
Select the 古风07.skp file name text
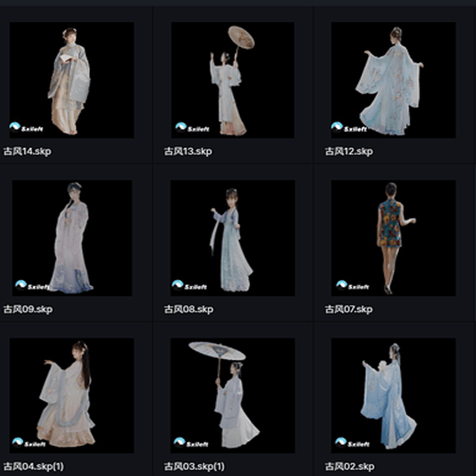tap(349, 309)
